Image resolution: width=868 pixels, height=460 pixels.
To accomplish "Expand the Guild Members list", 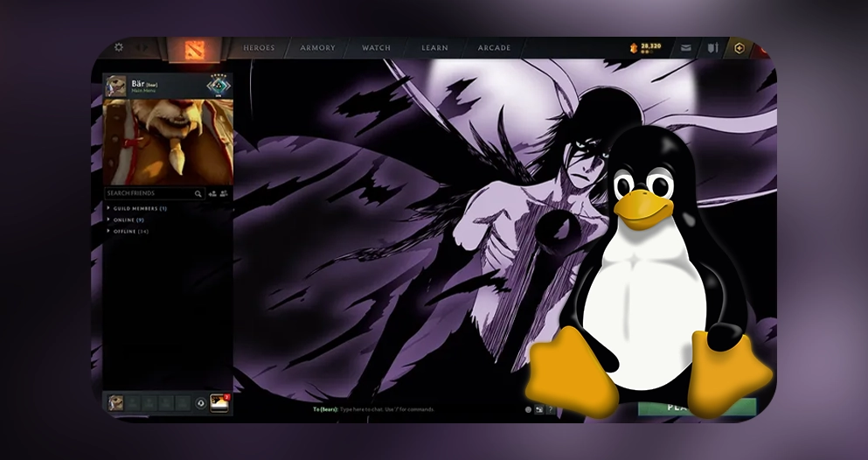I will point(137,209).
